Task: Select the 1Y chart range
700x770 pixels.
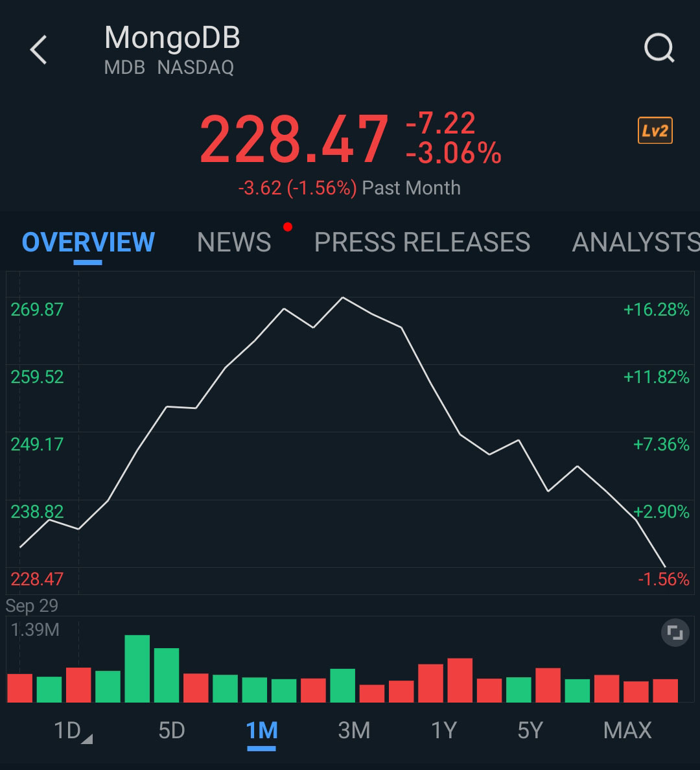Action: 443,730
